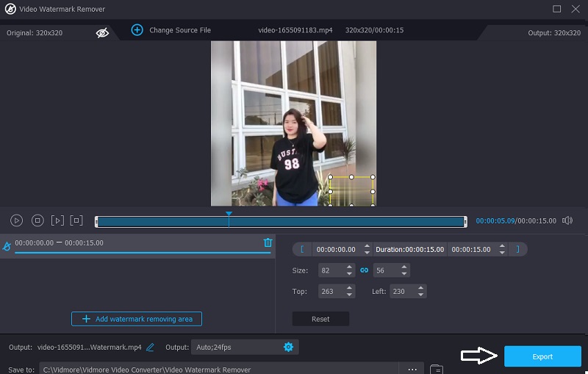
Task: Adjust the Top position stepper arrows
Action: pos(349,291)
